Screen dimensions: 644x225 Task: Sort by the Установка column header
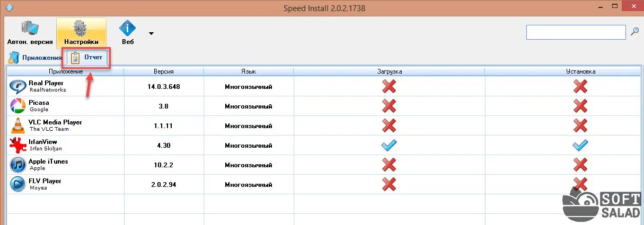pos(580,71)
